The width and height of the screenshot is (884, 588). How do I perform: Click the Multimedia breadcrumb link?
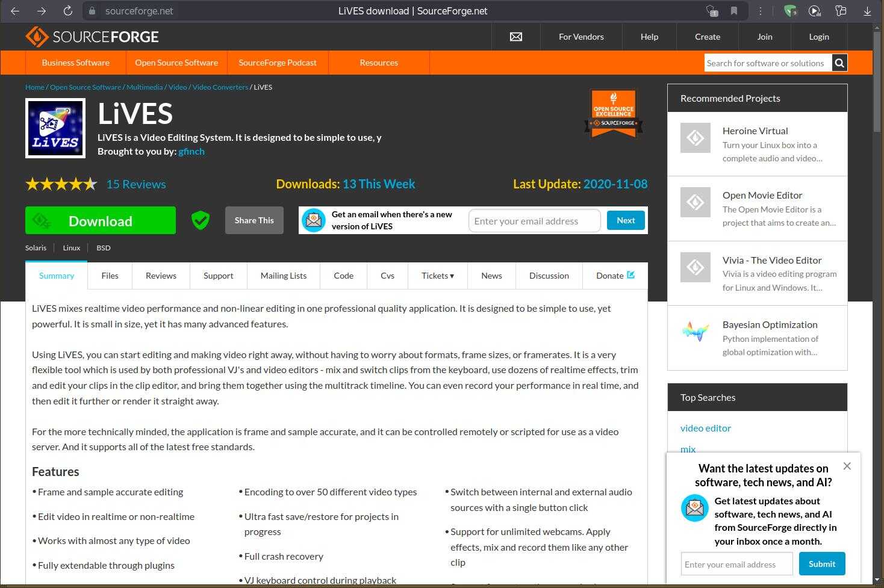[x=145, y=87]
